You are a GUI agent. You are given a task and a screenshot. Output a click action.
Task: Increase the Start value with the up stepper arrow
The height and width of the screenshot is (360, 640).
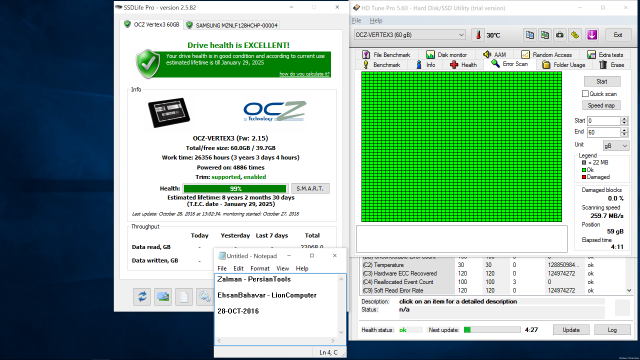point(624,119)
